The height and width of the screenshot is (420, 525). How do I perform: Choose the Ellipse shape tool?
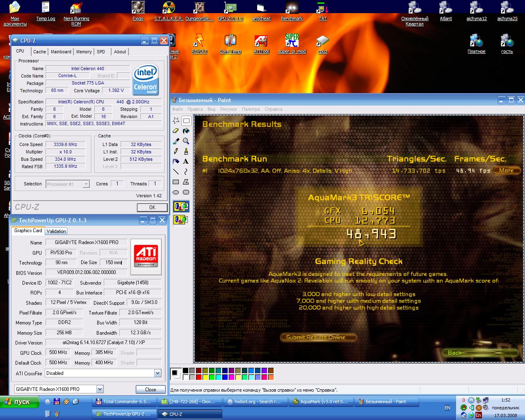point(176,192)
